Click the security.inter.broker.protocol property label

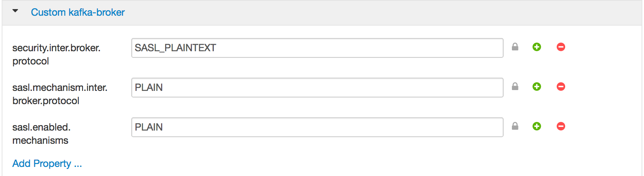(x=56, y=55)
